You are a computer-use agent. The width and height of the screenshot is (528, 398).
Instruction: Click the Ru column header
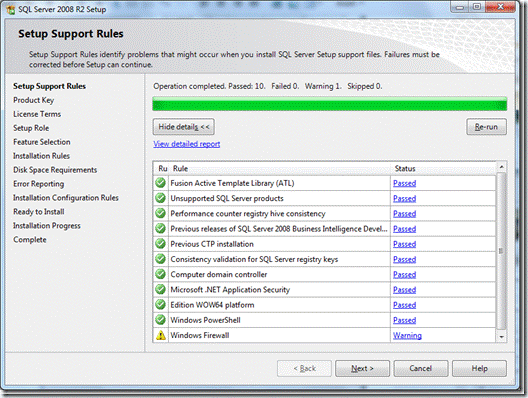click(x=162, y=168)
